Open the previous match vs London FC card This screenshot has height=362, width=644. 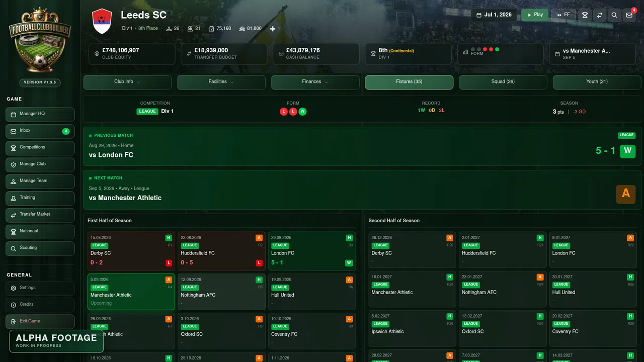[362, 146]
